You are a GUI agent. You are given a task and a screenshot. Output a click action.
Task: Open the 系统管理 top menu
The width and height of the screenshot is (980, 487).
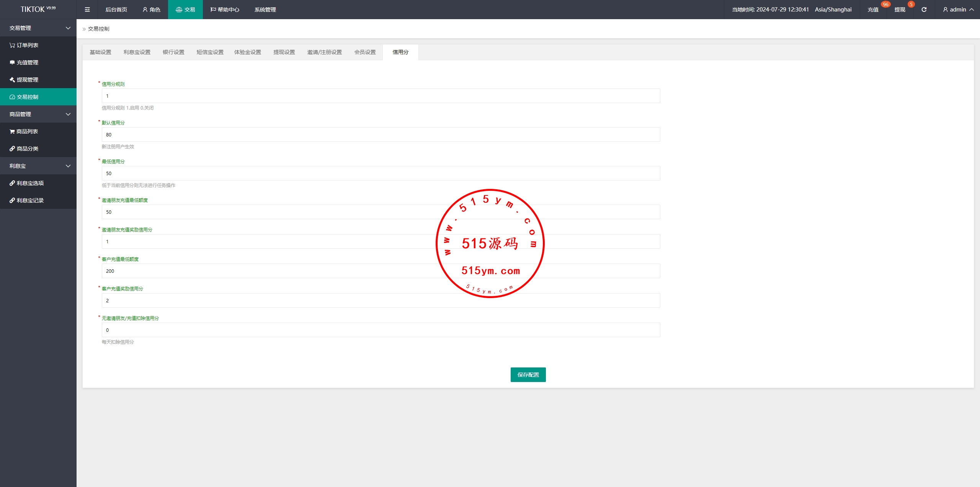tap(265, 10)
